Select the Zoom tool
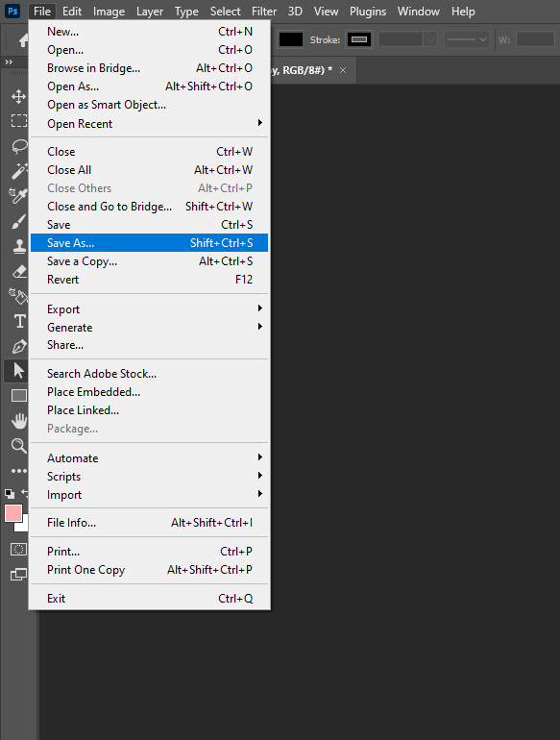This screenshot has width=560, height=740. coord(19,446)
